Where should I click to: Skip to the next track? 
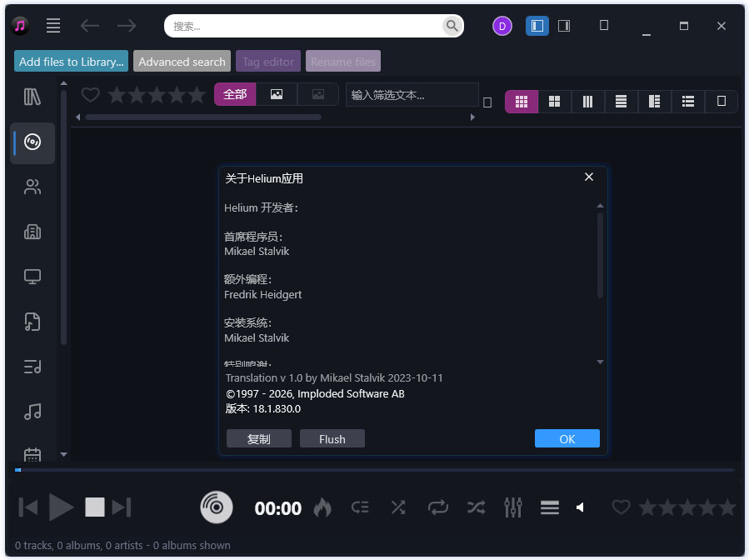click(122, 507)
